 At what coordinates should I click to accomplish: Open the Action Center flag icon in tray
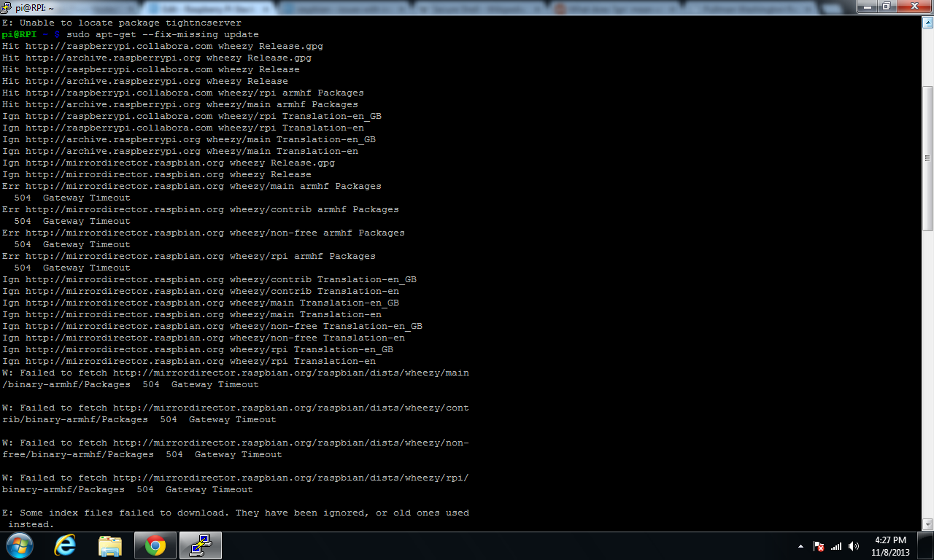click(x=819, y=546)
